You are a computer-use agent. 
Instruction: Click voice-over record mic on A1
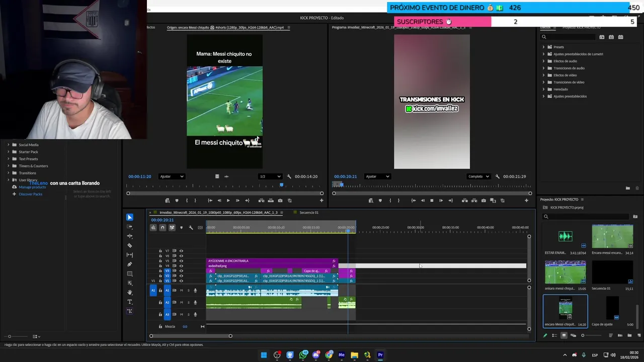(195, 291)
